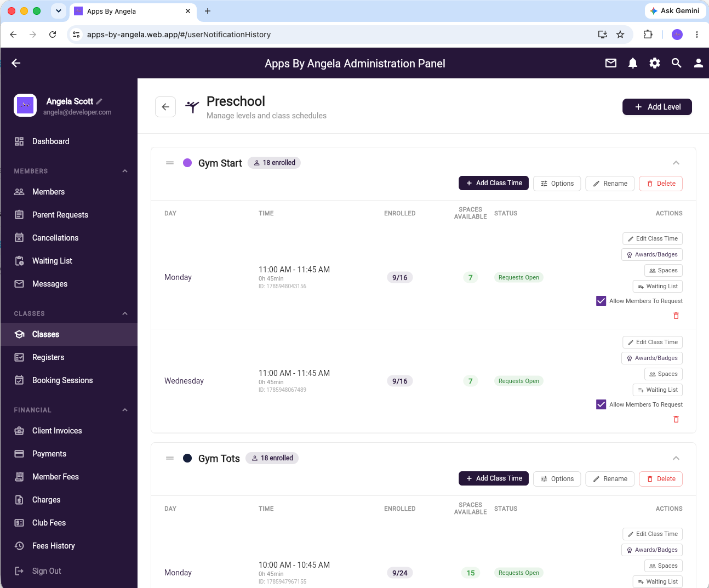Collapse the Gym Tots level panel

click(676, 458)
